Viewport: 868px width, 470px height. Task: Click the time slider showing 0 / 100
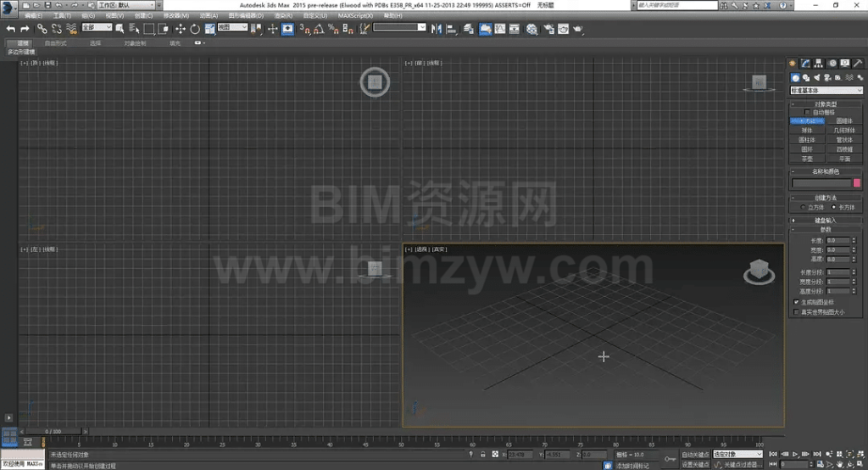coord(53,431)
